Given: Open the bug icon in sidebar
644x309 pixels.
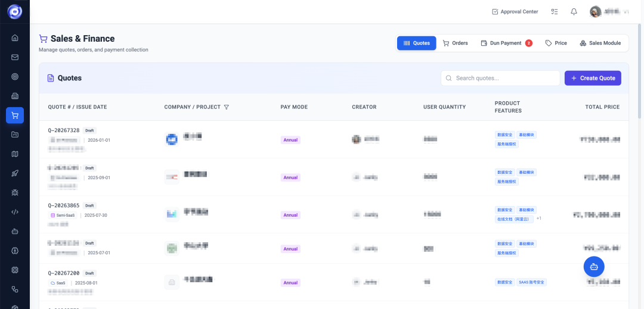Looking at the screenshot, I should point(15,193).
